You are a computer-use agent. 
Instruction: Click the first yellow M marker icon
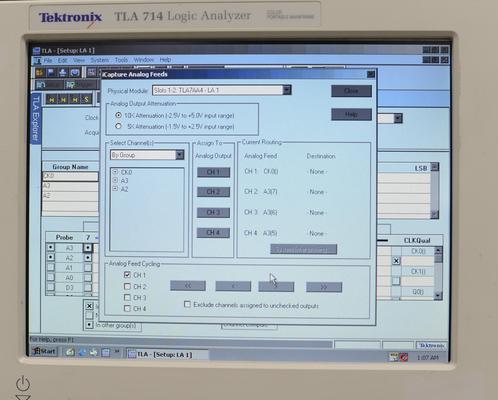pyautogui.click(x=52, y=99)
